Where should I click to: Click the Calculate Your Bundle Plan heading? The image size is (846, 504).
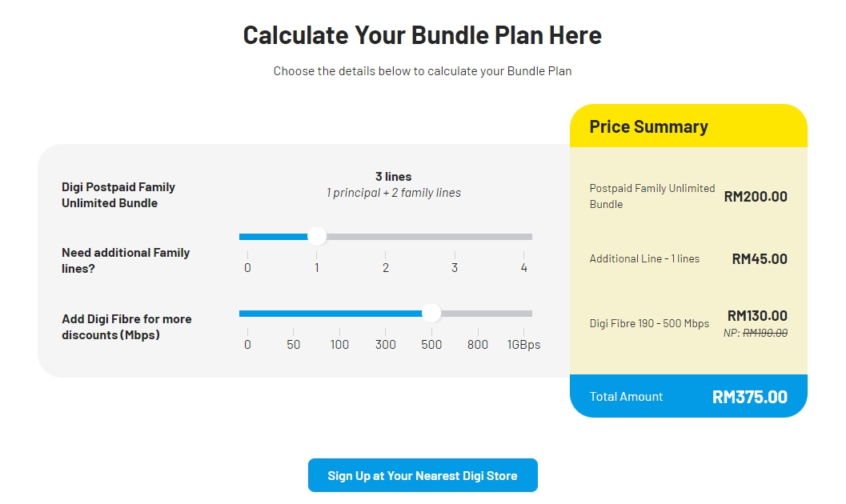coord(422,35)
